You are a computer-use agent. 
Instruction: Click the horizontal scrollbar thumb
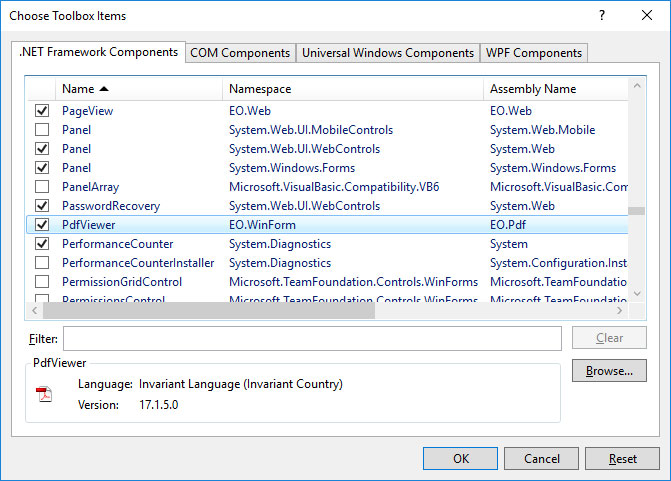[209, 310]
